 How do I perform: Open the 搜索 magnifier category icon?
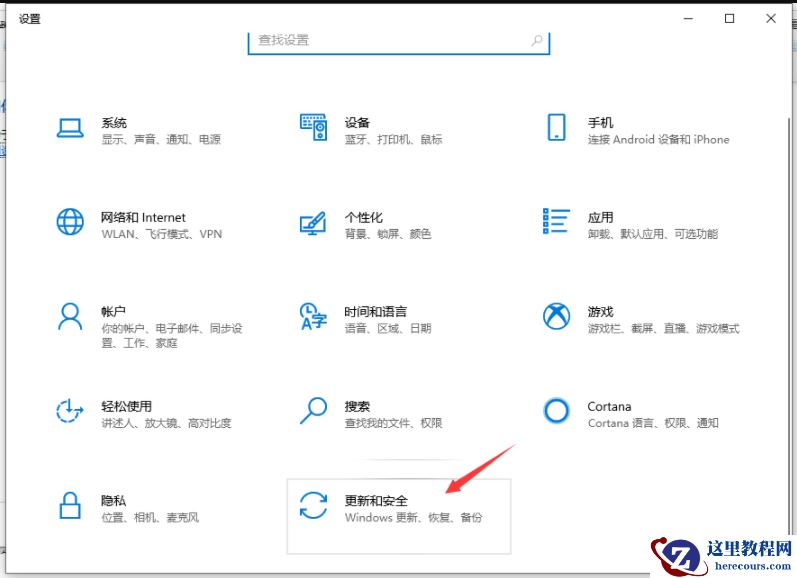pos(313,411)
